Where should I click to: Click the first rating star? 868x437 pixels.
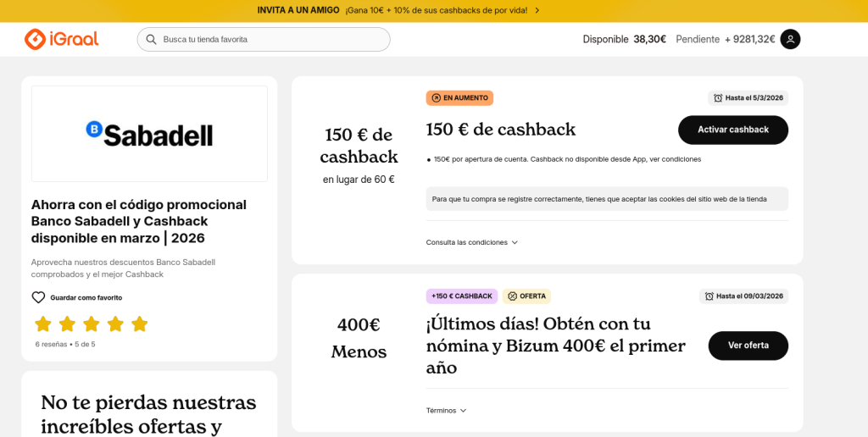coord(42,324)
